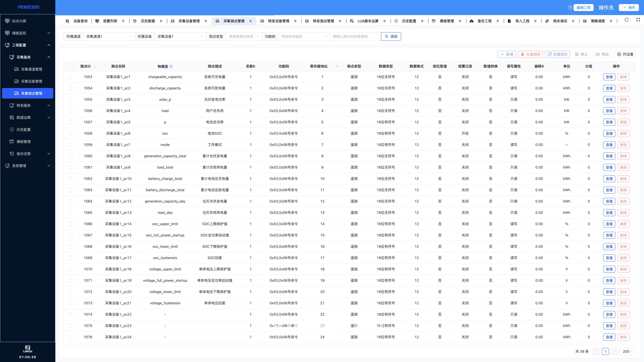Open the 物模型 external link icon
644x362 pixels.
pyautogui.click(x=171, y=66)
